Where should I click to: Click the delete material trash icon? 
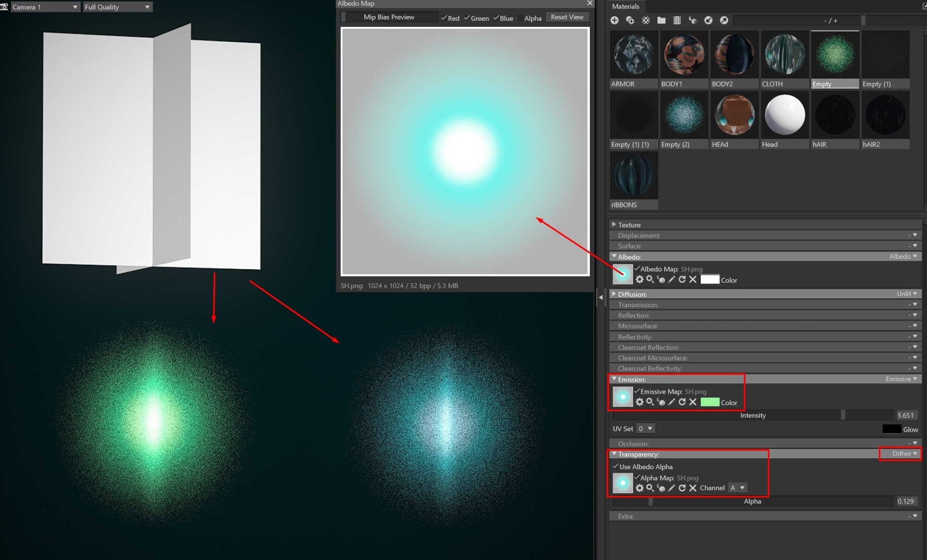click(x=677, y=20)
